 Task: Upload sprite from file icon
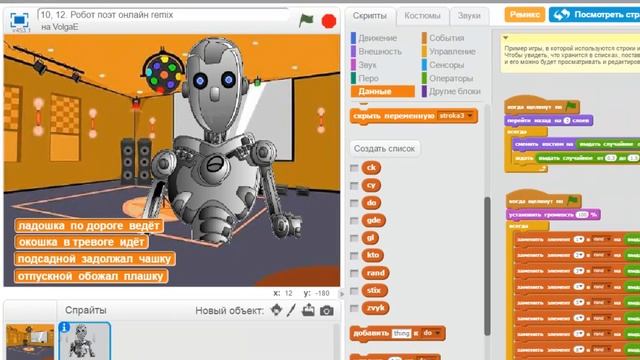coord(308,311)
